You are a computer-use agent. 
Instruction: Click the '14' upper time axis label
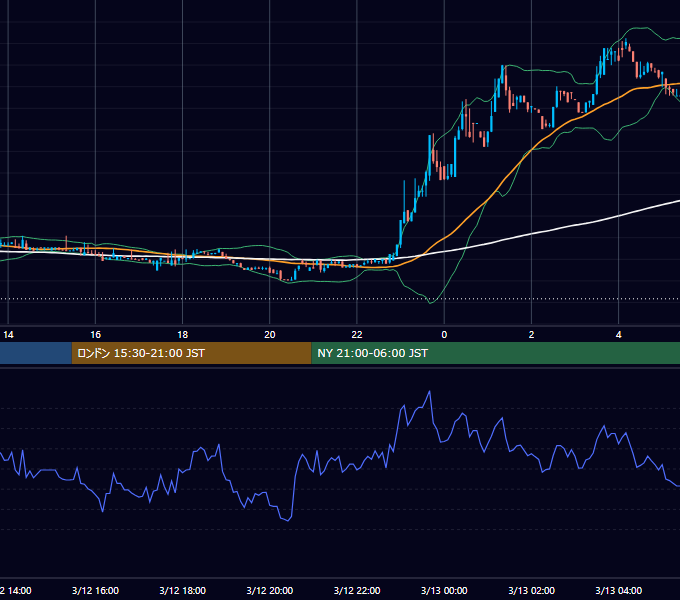[8, 335]
